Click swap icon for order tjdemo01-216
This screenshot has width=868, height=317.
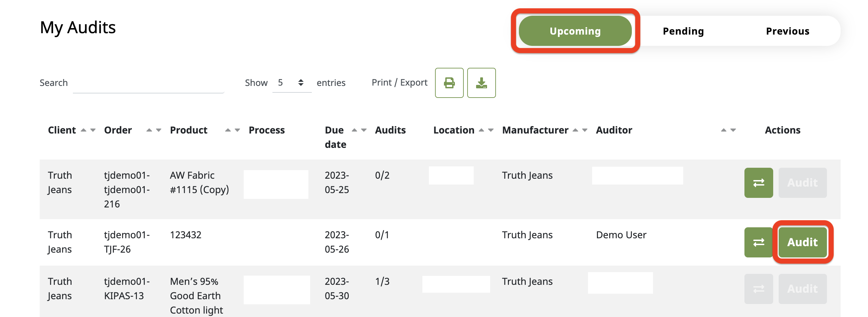click(758, 183)
